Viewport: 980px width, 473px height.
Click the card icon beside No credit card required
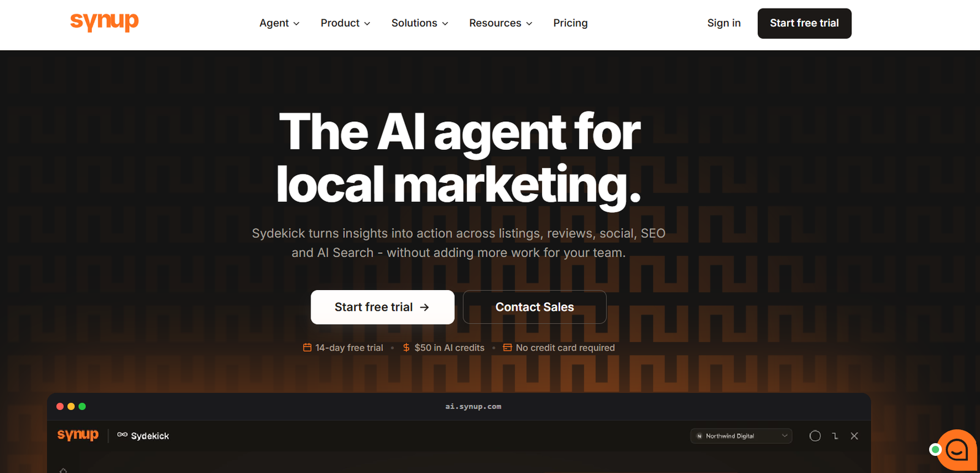(x=508, y=348)
